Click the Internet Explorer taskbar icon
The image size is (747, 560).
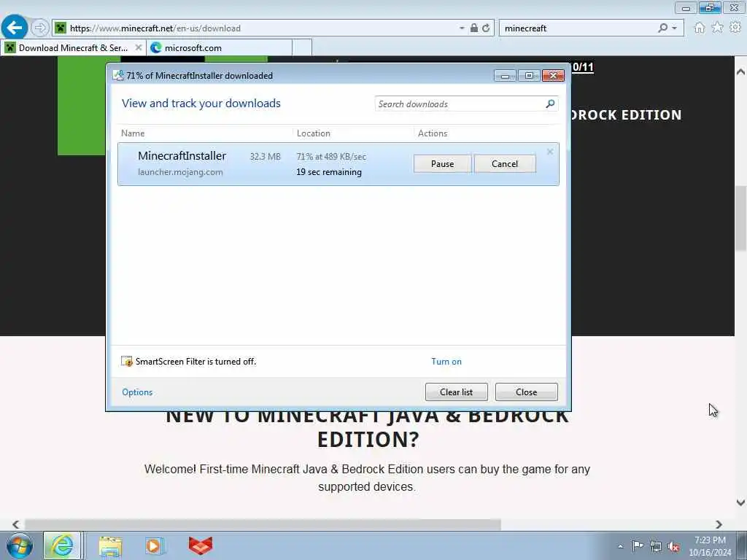point(63,545)
